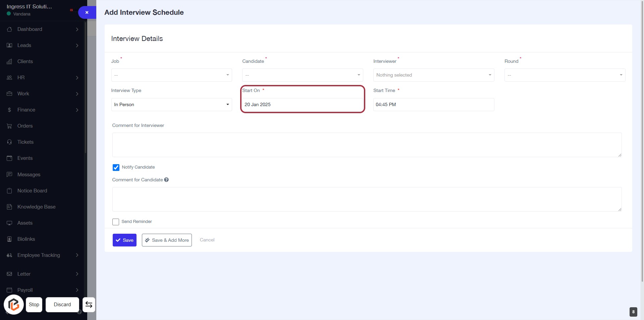Screen dimensions: 644x320
Task: Uncheck the Notify Candidate checkbox
Action: pyautogui.click(x=116, y=167)
